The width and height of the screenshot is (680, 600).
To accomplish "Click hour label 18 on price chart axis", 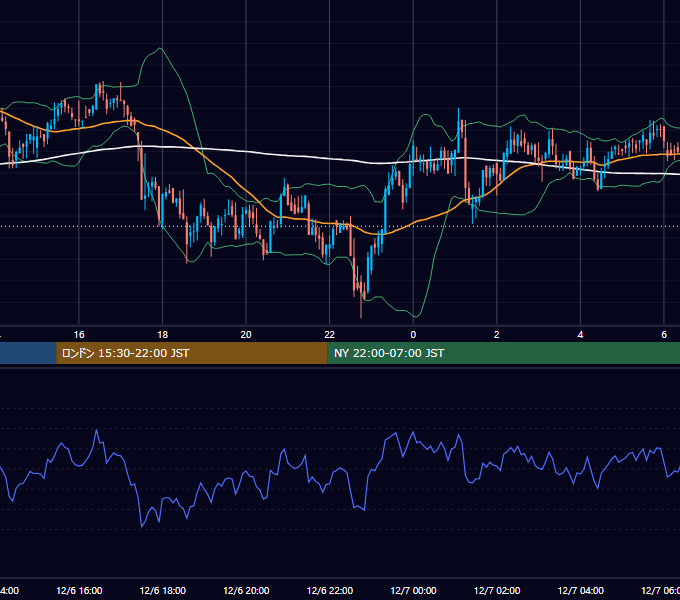I will [x=163, y=335].
